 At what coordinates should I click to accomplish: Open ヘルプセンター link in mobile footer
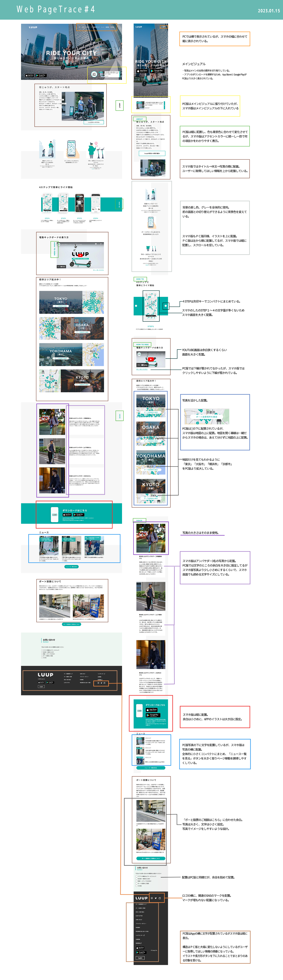tap(140, 935)
